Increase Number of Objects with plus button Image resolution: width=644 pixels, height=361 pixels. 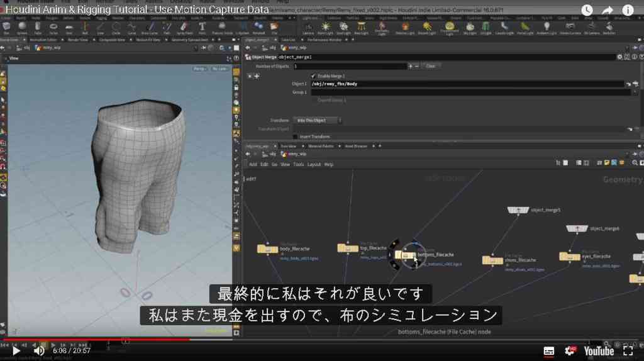[x=410, y=66]
